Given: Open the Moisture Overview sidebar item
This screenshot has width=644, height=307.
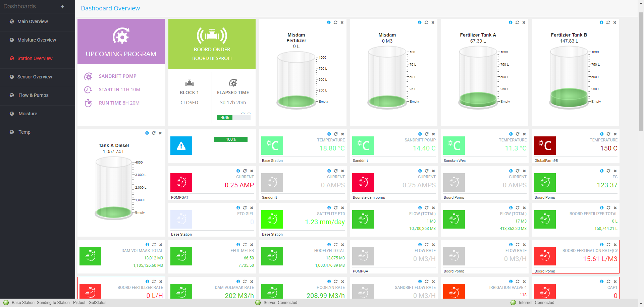Looking at the screenshot, I should click(x=37, y=40).
